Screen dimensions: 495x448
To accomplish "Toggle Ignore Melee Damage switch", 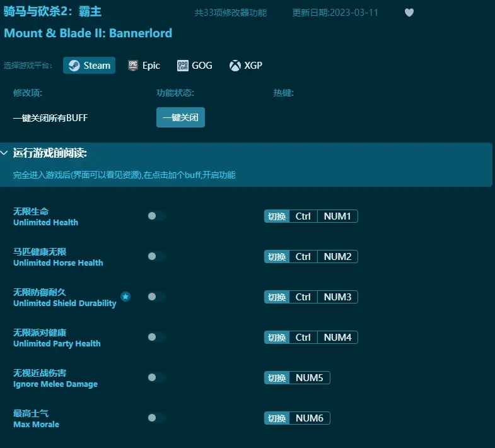I will 156,377.
